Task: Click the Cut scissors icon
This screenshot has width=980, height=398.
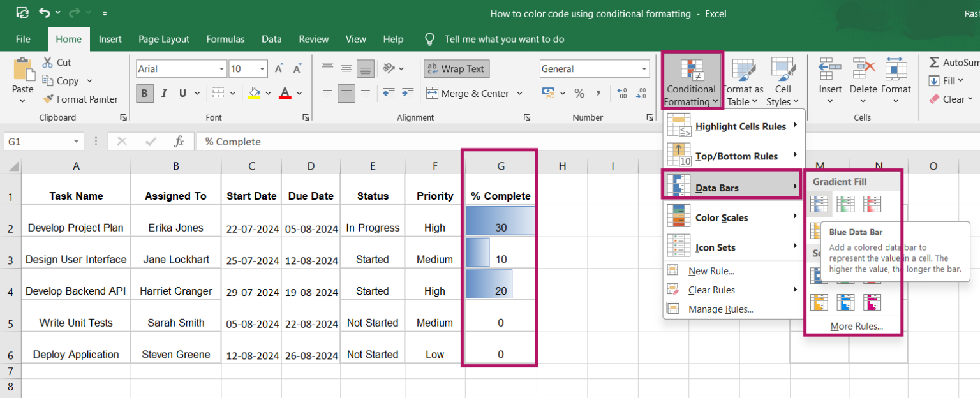Action: point(48,63)
